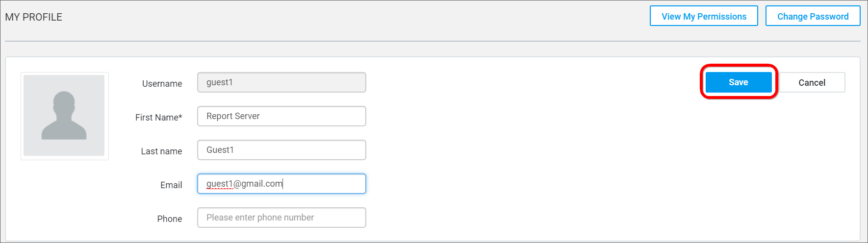Focus the First Name field containing Report Server

(x=281, y=116)
